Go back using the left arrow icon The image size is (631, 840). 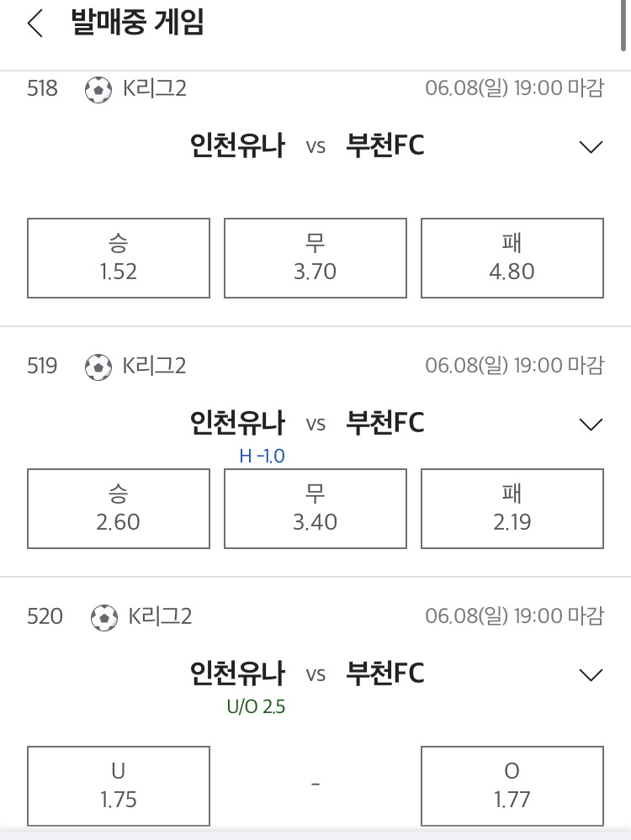click(x=34, y=24)
